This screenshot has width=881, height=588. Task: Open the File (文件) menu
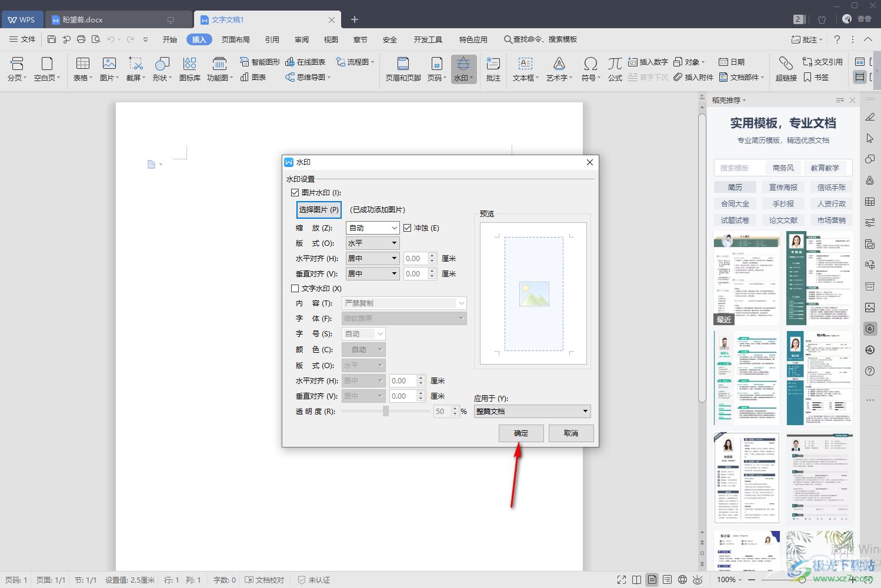(22, 39)
